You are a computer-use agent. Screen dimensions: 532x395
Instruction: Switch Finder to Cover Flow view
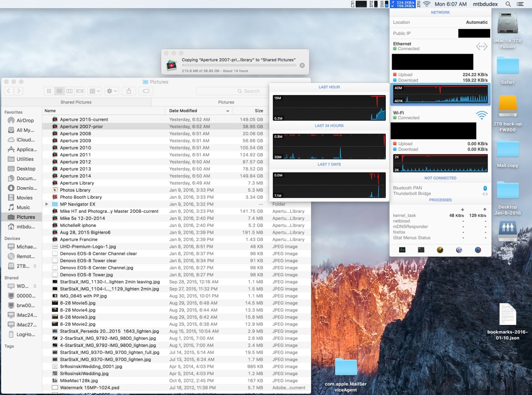[80, 91]
